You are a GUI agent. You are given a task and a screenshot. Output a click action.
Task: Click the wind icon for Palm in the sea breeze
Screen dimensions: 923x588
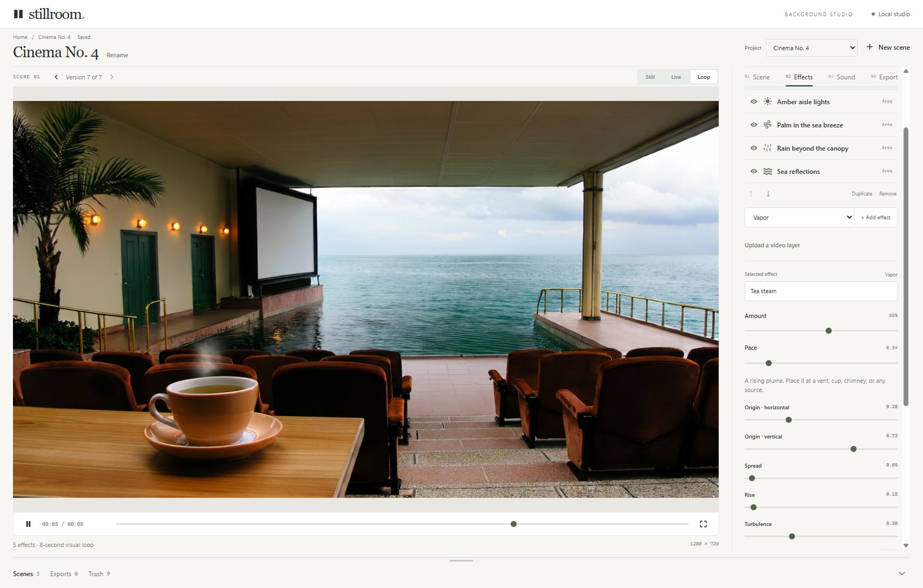[x=767, y=125]
